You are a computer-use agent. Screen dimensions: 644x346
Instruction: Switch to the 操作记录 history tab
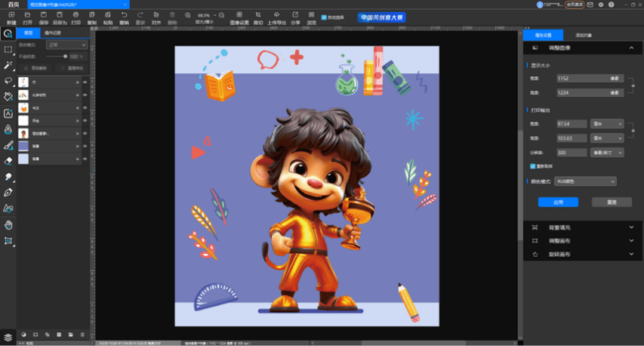pos(53,33)
